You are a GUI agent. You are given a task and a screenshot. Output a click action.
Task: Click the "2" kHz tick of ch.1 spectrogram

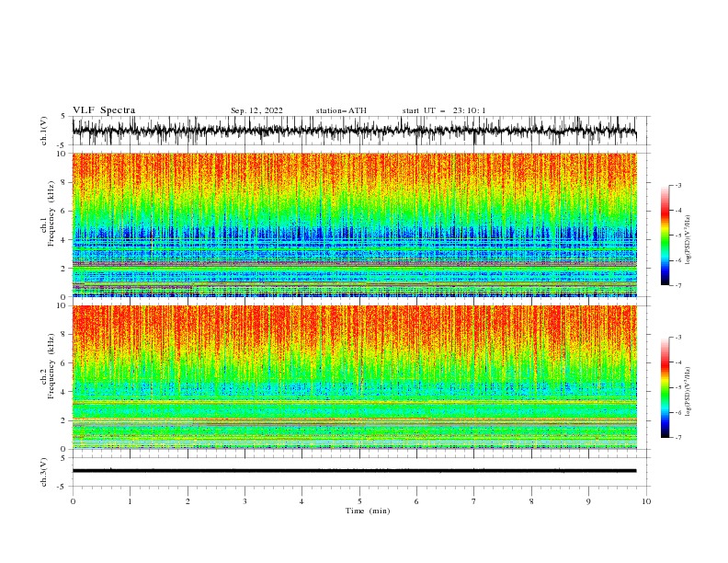(x=65, y=268)
